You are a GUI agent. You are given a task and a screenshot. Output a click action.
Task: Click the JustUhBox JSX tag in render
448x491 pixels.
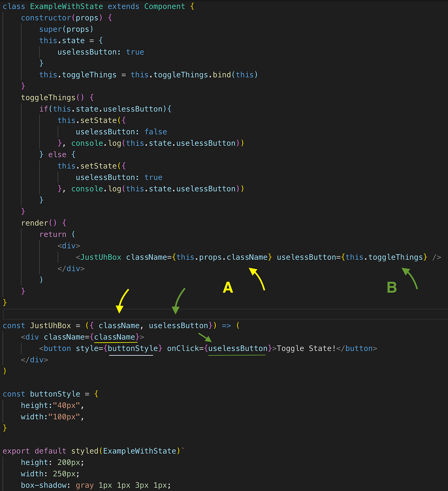tap(99, 257)
